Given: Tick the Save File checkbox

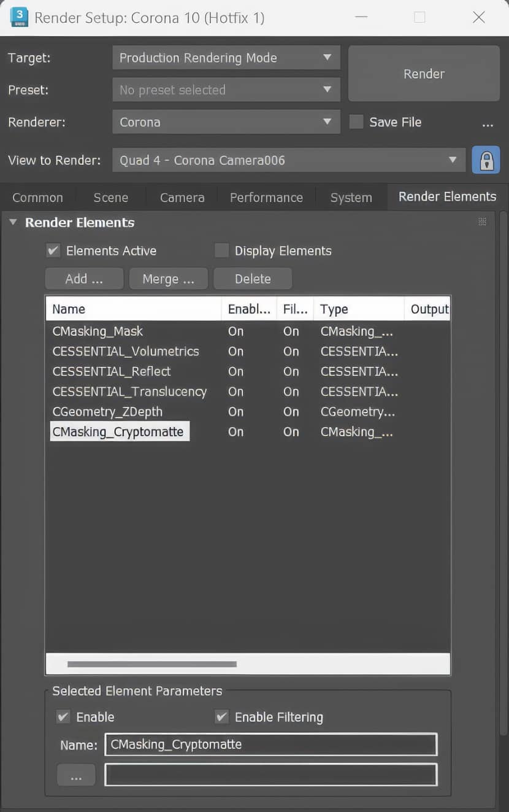Looking at the screenshot, I should point(356,122).
